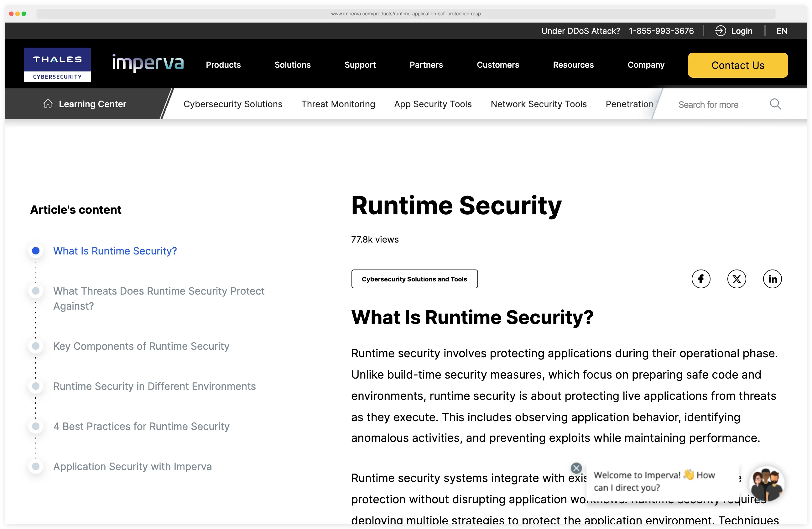Screen dimensions: 812x529
Task: Click the Thales Cybersecurity logo
Action: point(57,65)
